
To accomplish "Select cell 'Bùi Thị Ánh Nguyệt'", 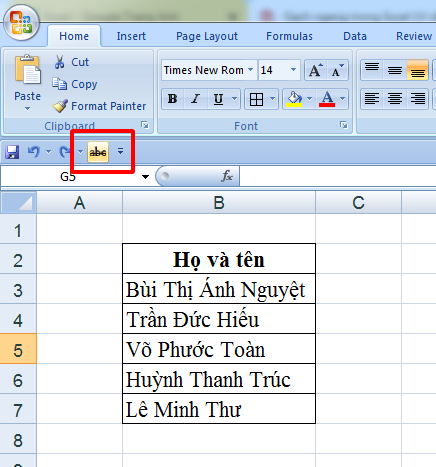I will click(219, 289).
